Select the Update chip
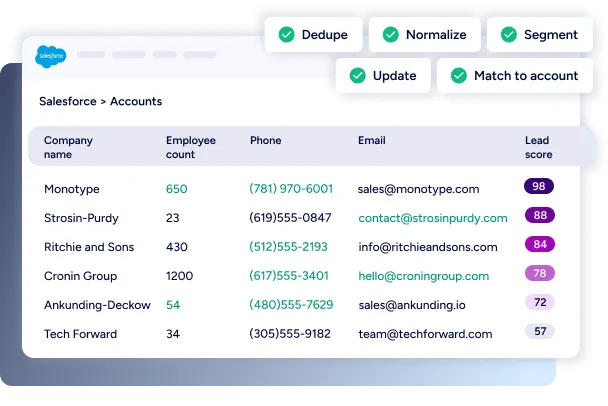 [383, 76]
